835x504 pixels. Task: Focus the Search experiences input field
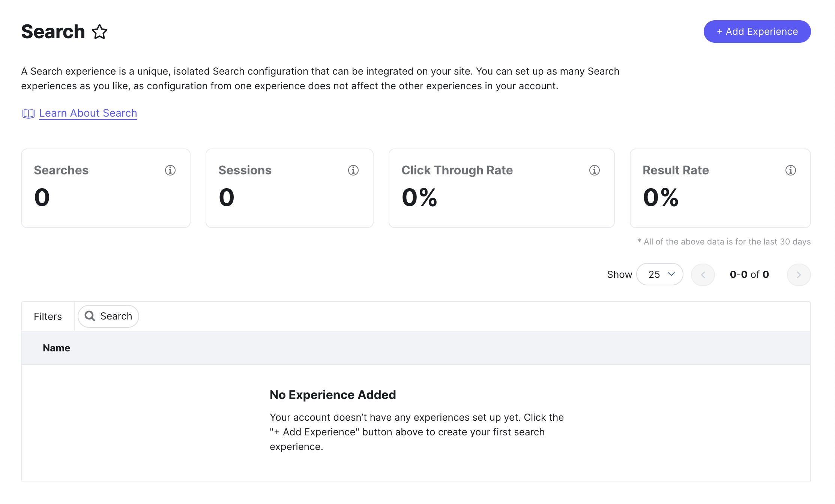(x=108, y=316)
